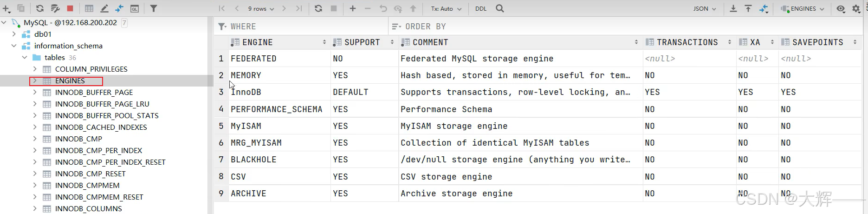Refresh the database tree

pos(40,8)
